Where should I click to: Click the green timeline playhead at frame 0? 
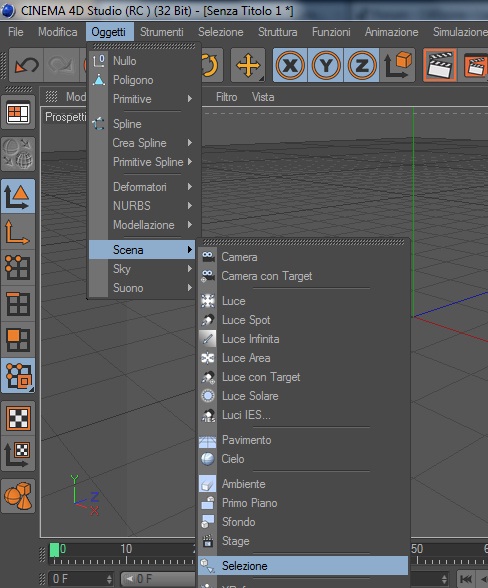point(54,550)
